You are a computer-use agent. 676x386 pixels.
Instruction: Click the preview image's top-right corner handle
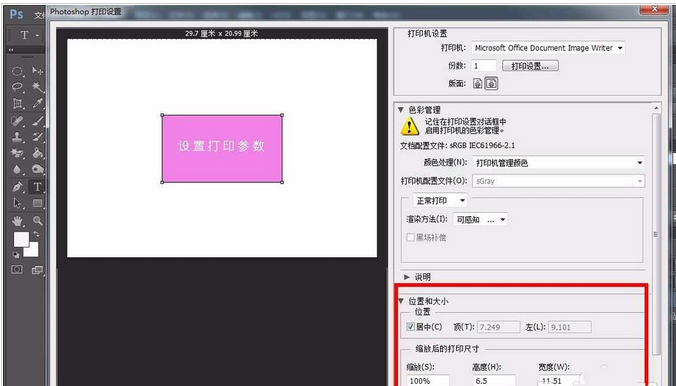pyautogui.click(x=282, y=115)
